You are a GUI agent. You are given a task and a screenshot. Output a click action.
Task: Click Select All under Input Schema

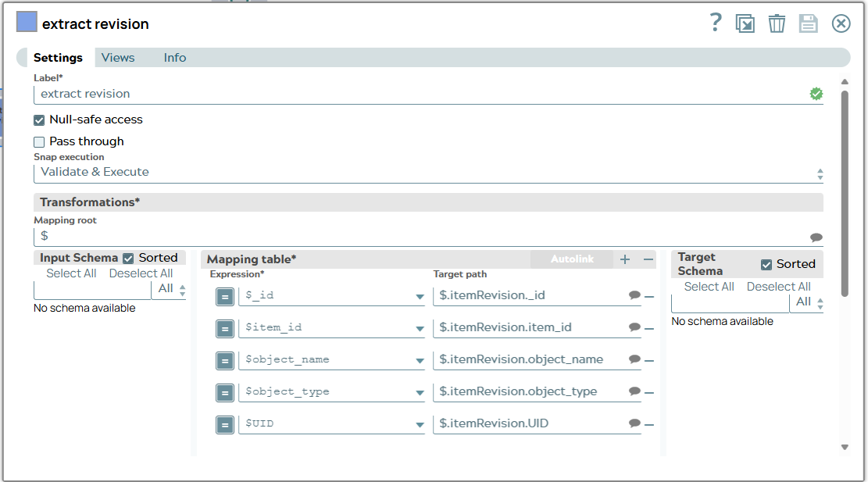click(x=71, y=273)
